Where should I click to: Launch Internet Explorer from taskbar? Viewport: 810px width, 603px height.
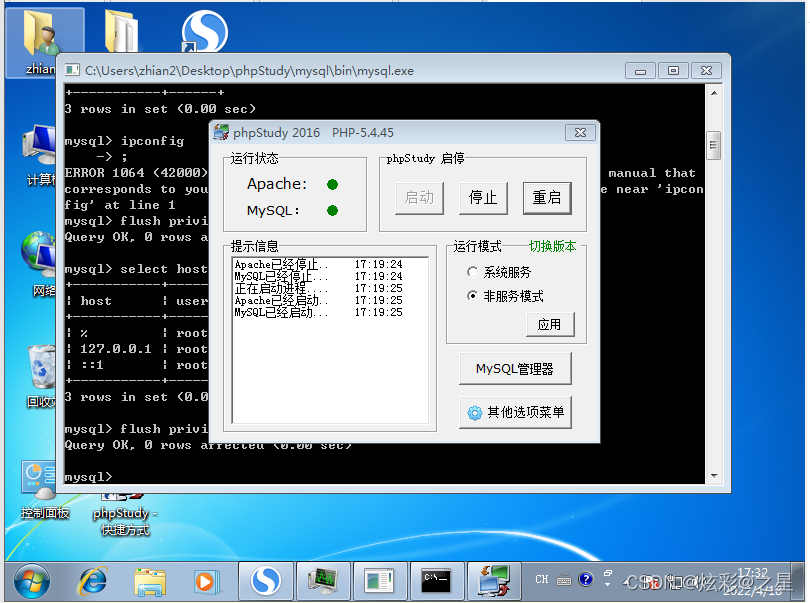[93, 581]
